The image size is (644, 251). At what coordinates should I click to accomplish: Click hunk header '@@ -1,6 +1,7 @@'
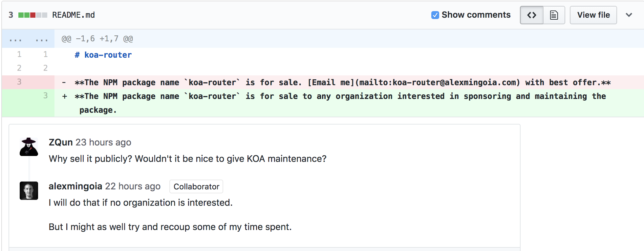point(97,39)
